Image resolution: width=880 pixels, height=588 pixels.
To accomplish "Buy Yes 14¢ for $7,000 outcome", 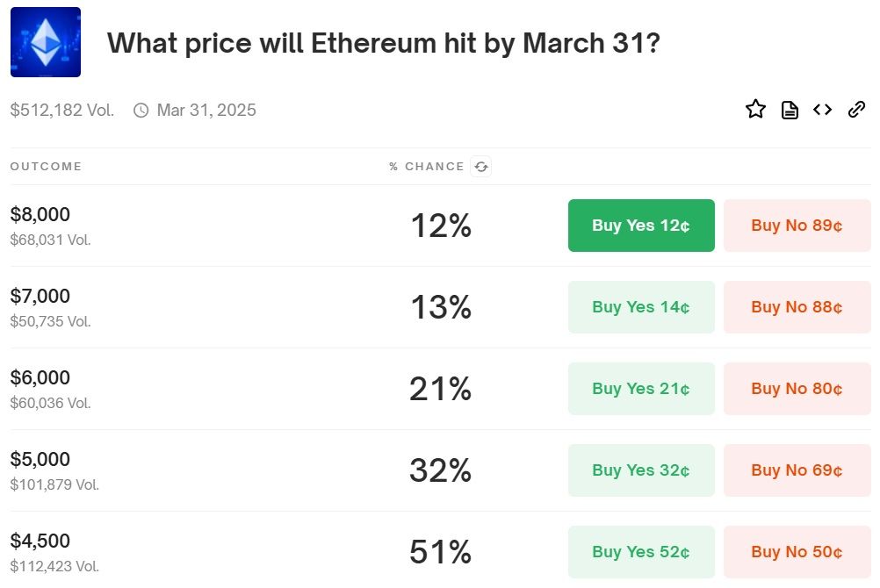I will (x=641, y=307).
